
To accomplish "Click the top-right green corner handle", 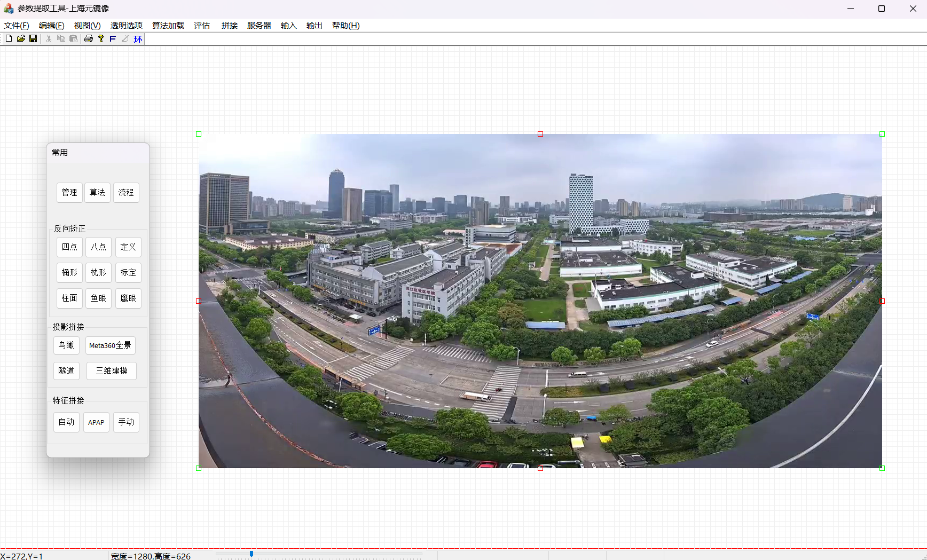I will [882, 134].
